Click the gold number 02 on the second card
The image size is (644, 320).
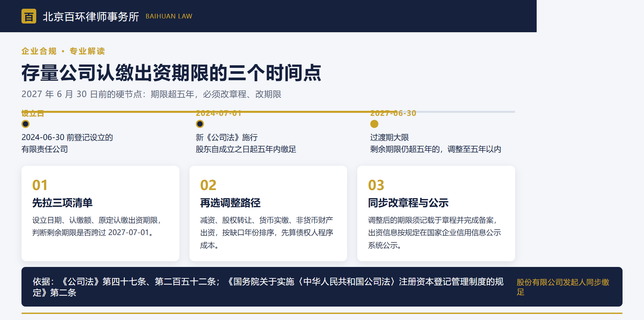208,185
